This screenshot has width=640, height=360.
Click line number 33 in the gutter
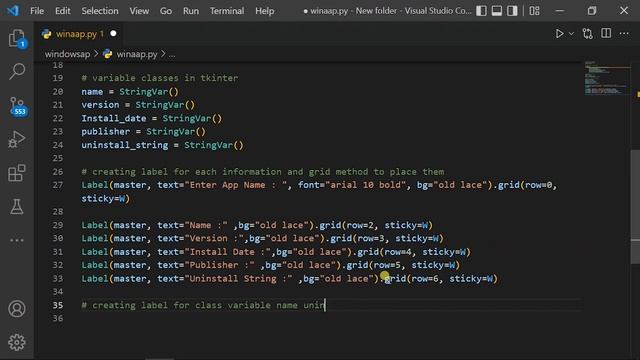[58, 279]
